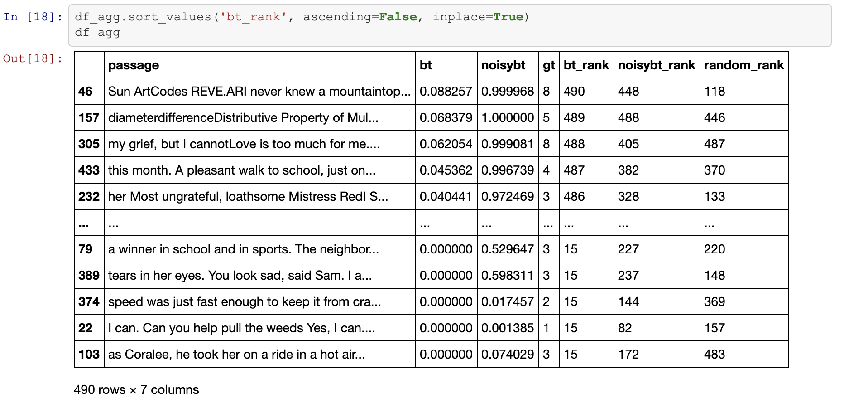Click the '490 rows × 7 columns' summary text

tap(136, 390)
